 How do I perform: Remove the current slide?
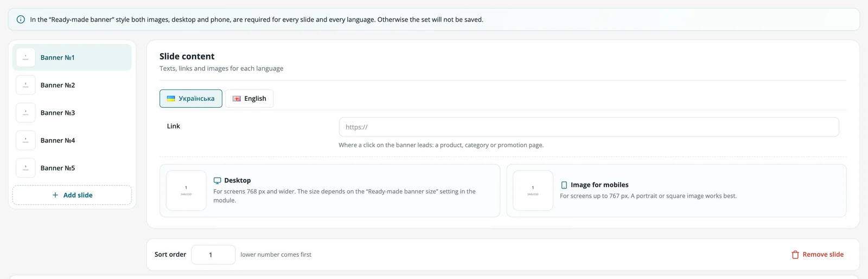pos(818,255)
